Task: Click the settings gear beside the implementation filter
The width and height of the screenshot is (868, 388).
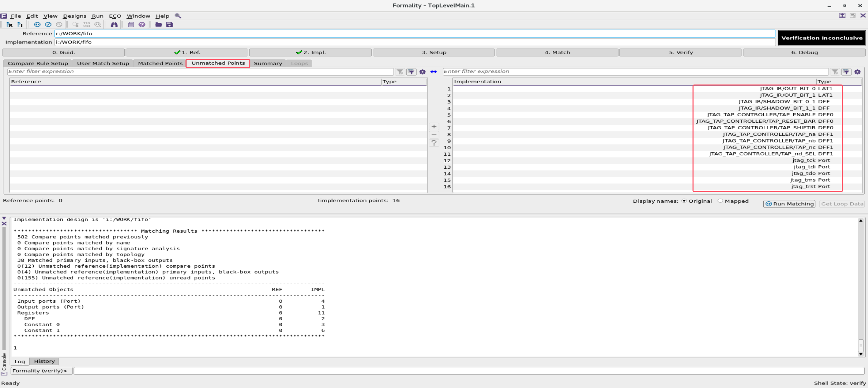Action: pyautogui.click(x=858, y=72)
